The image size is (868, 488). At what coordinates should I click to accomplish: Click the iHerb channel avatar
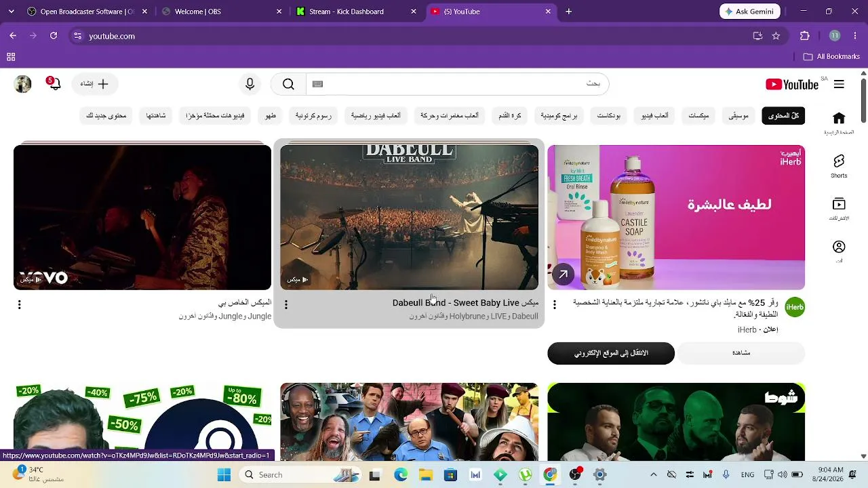[795, 307]
